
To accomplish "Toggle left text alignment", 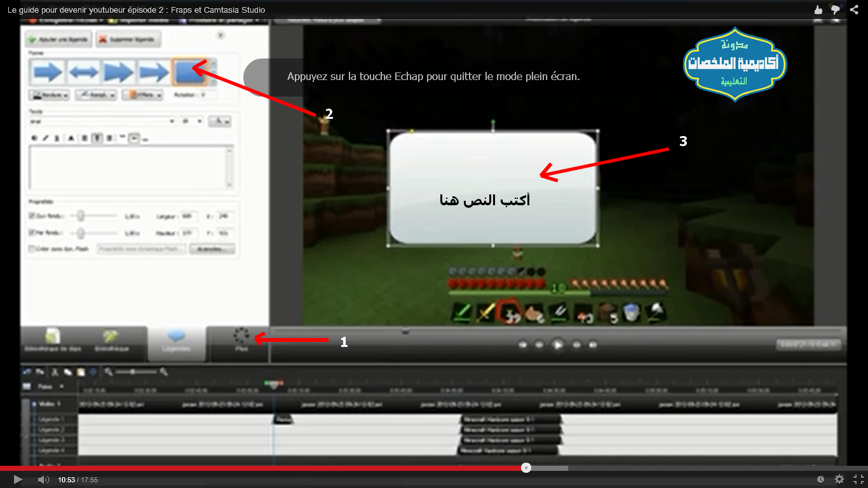I will (x=85, y=138).
